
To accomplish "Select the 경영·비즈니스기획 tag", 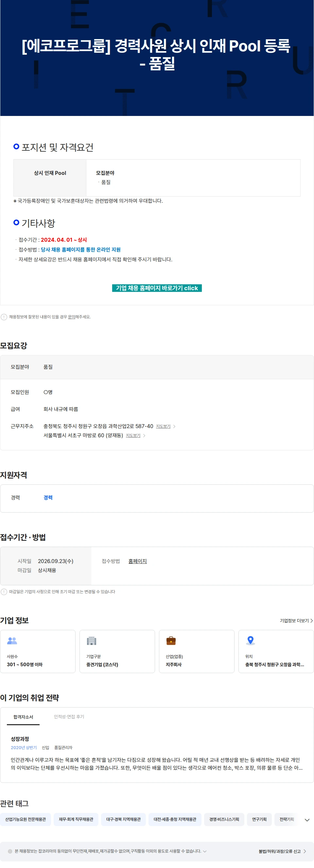I will (x=224, y=819).
